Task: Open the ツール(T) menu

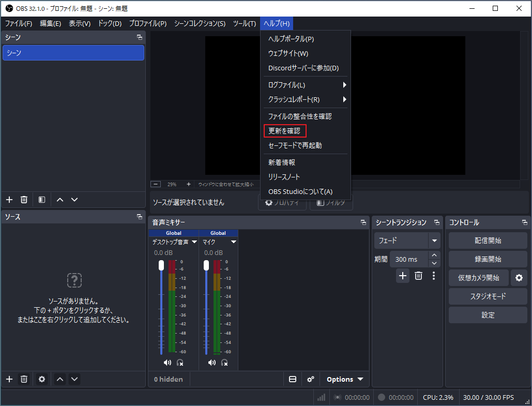Action: pos(244,23)
